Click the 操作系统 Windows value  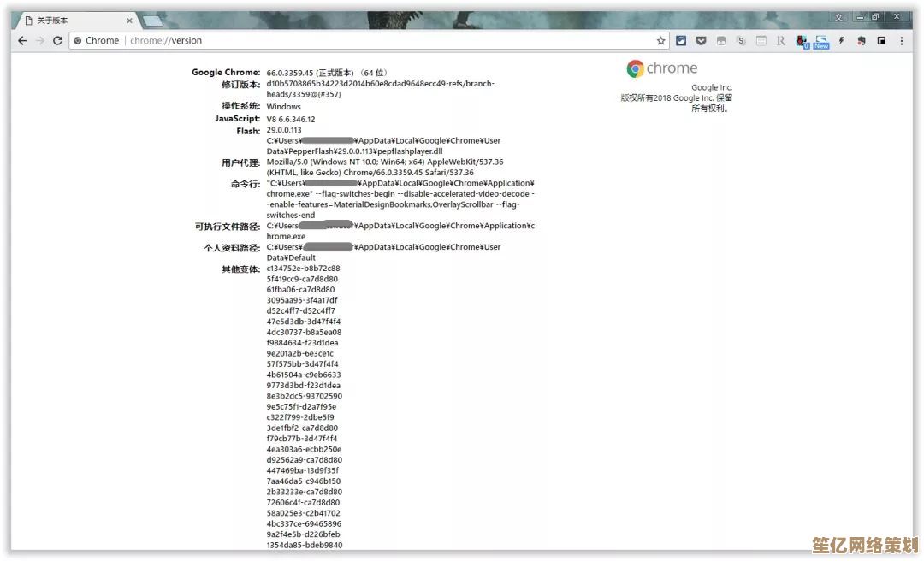[x=283, y=107]
